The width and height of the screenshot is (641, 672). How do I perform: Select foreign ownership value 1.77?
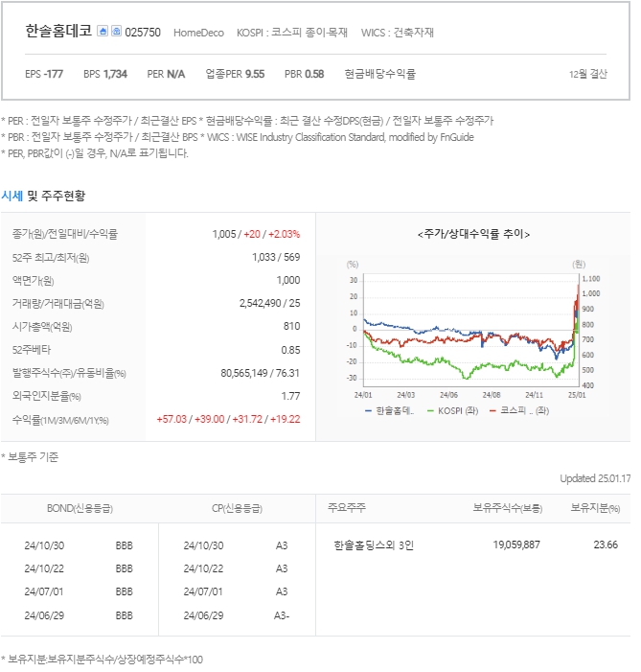tap(290, 397)
